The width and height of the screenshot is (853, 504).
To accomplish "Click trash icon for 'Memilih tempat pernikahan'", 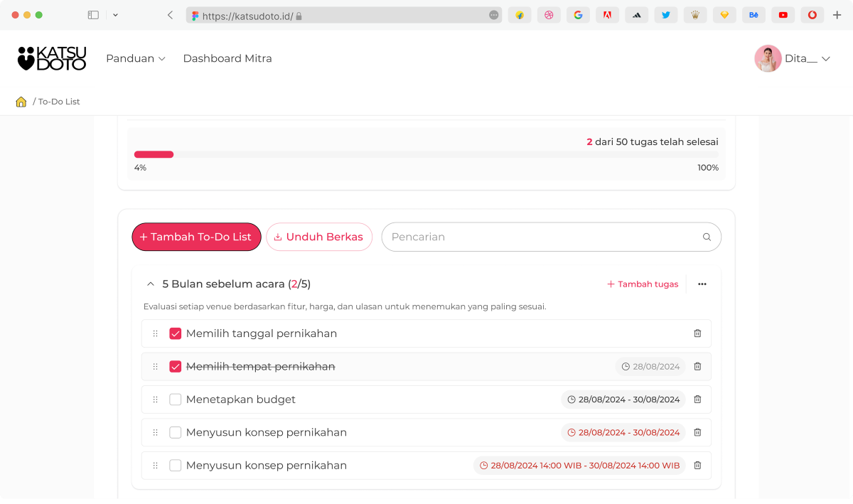I will pyautogui.click(x=697, y=367).
